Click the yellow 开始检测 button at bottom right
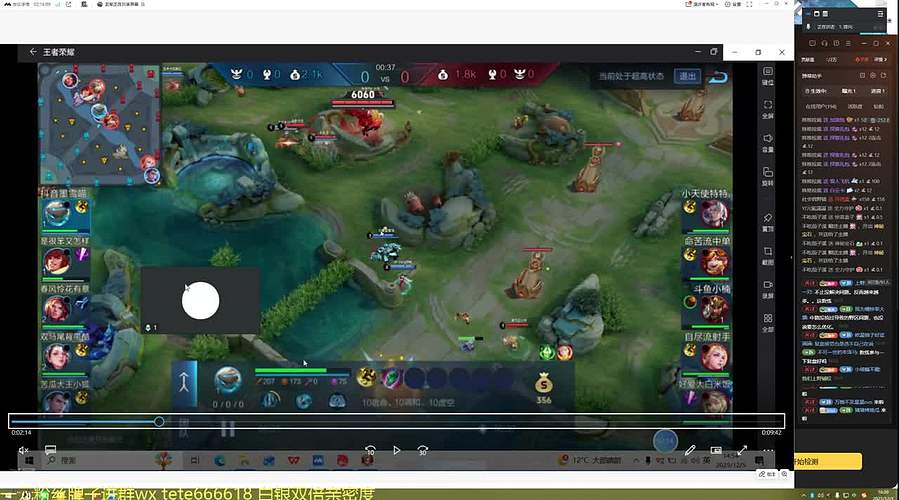Image resolution: width=899 pixels, height=500 pixels. (x=828, y=462)
